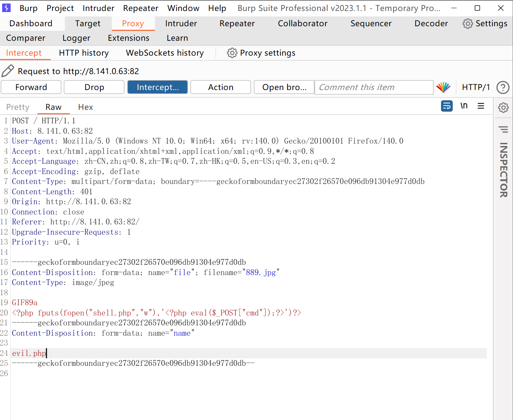Open Inspector settings gear icon

503,107
